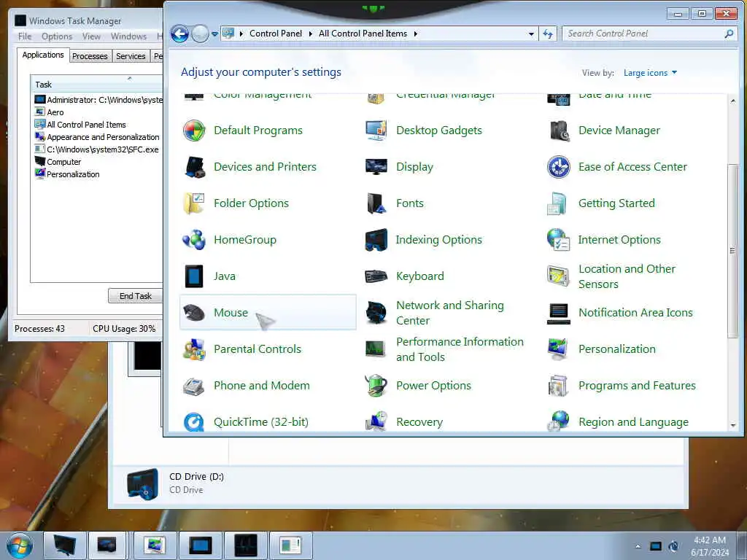
Task: Click the Display monitor icon
Action: [x=376, y=167]
